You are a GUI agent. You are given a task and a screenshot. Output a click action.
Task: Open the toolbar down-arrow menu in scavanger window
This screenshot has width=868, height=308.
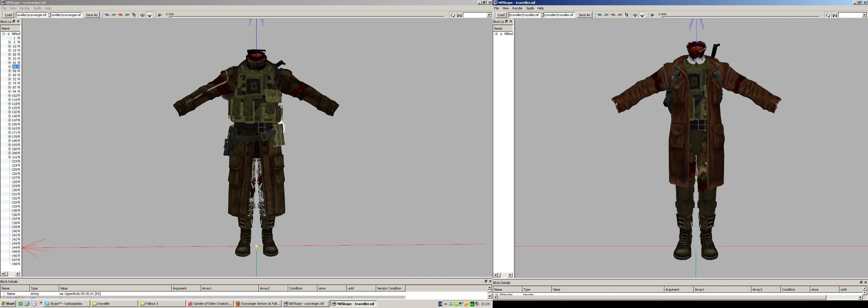point(150,15)
